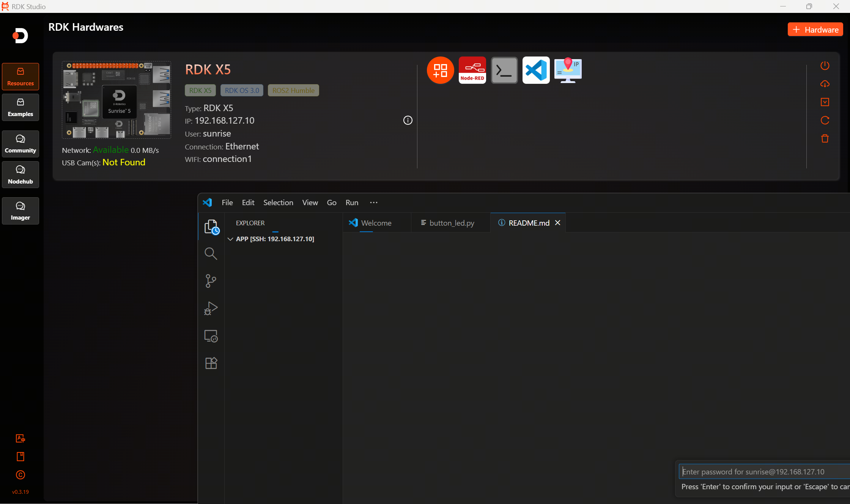Image resolution: width=850 pixels, height=504 pixels.
Task: Refresh the RDK X5 hardware with refresh icon
Action: (825, 120)
